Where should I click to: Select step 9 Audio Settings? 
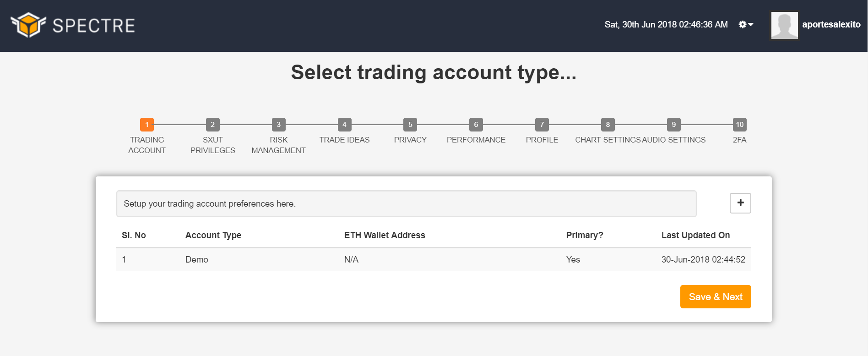pyautogui.click(x=674, y=124)
